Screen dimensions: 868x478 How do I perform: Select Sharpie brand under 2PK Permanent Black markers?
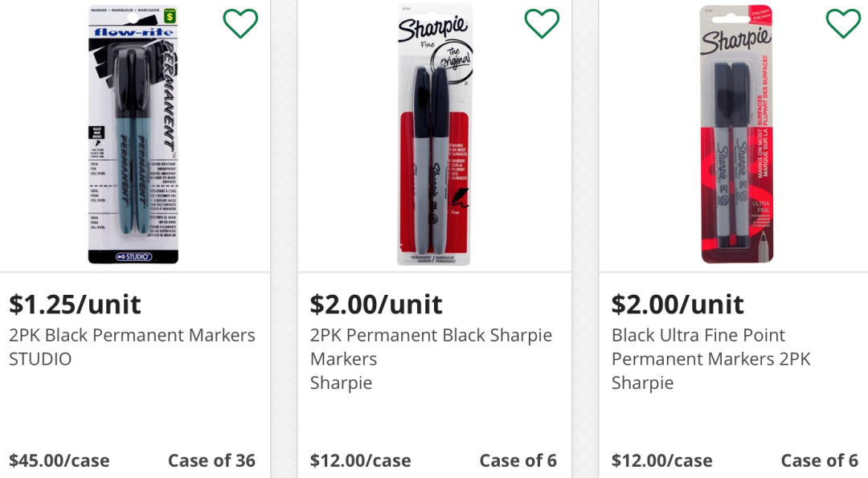[341, 382]
